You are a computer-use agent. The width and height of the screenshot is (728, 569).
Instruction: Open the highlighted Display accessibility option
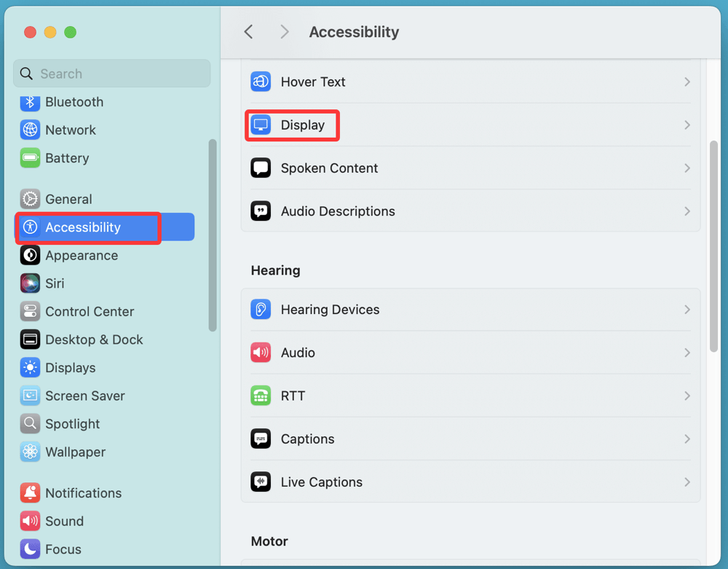[x=292, y=125]
